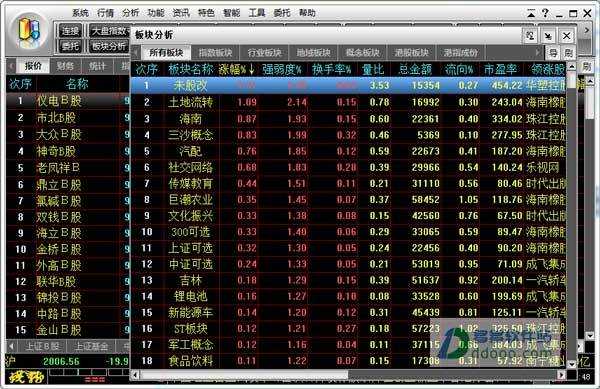Click the 大盘指数 toolbar button
Viewport: 600px width, 389px height.
point(110,31)
